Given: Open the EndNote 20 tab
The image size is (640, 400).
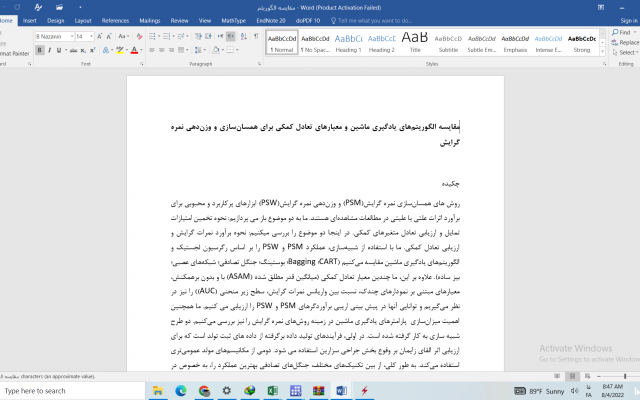Looking at the screenshot, I should click(x=271, y=20).
